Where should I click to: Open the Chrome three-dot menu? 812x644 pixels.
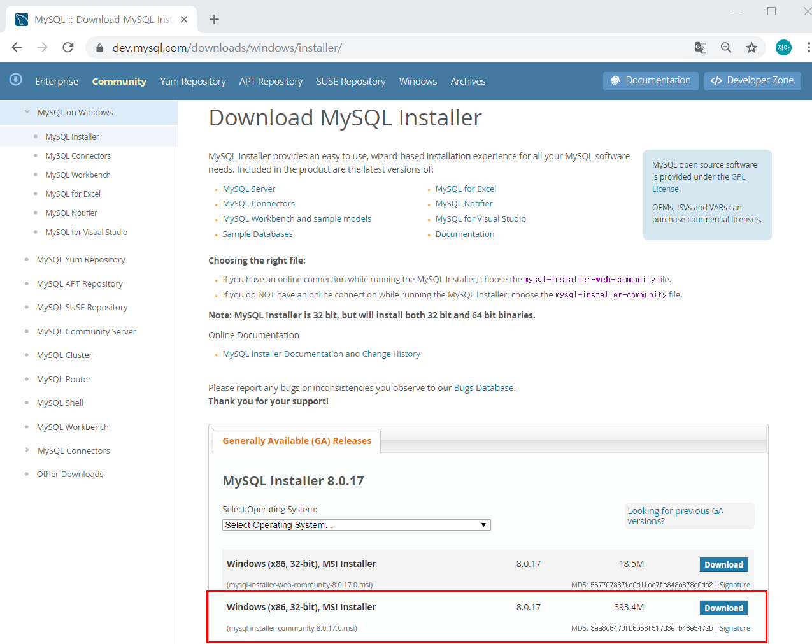tap(808, 47)
